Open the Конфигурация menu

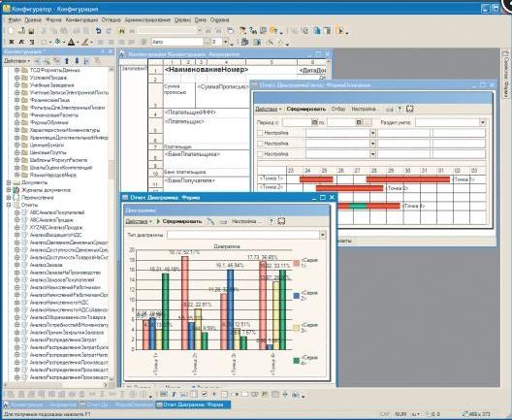click(x=81, y=20)
